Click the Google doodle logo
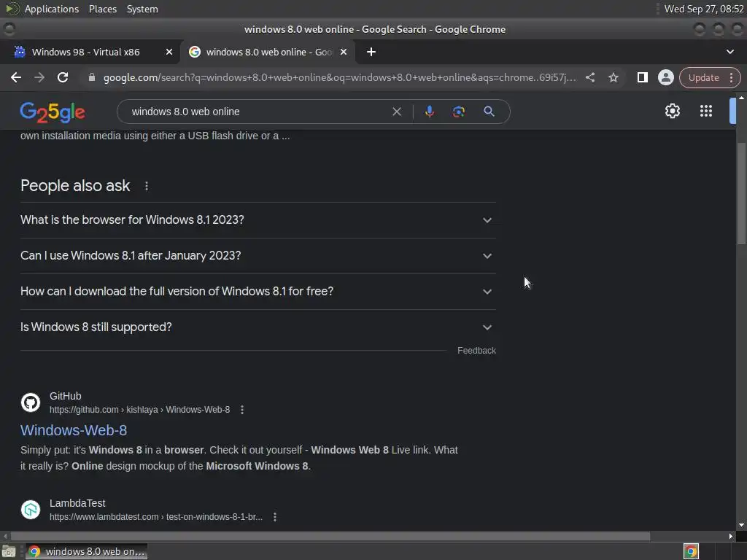This screenshot has width=747, height=560. 53,112
